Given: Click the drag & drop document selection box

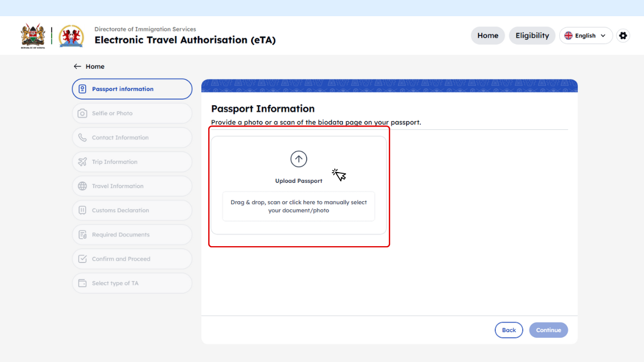Looking at the screenshot, I should pos(298,206).
